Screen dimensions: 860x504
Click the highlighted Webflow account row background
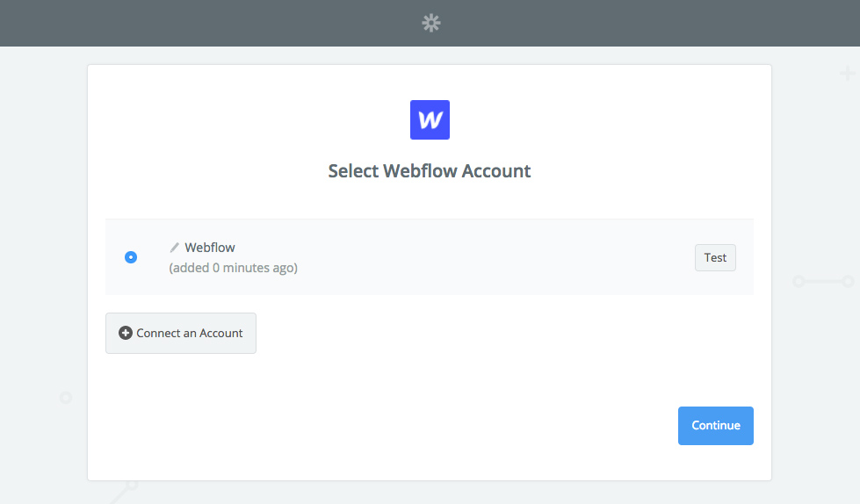pos(430,257)
